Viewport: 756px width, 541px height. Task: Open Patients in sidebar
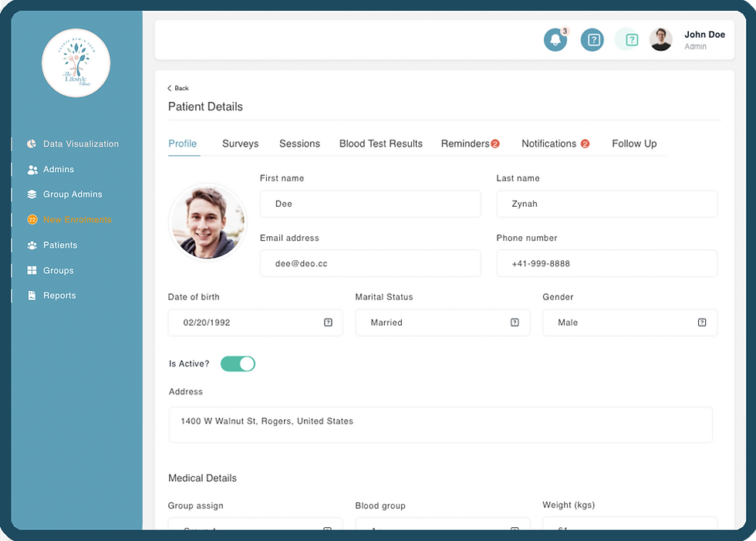click(x=60, y=245)
